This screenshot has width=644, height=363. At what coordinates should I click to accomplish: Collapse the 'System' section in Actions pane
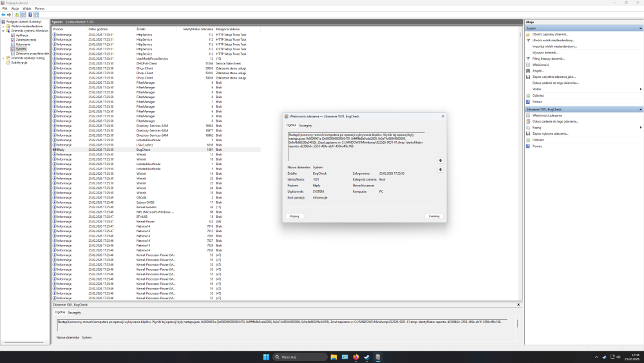point(639,28)
